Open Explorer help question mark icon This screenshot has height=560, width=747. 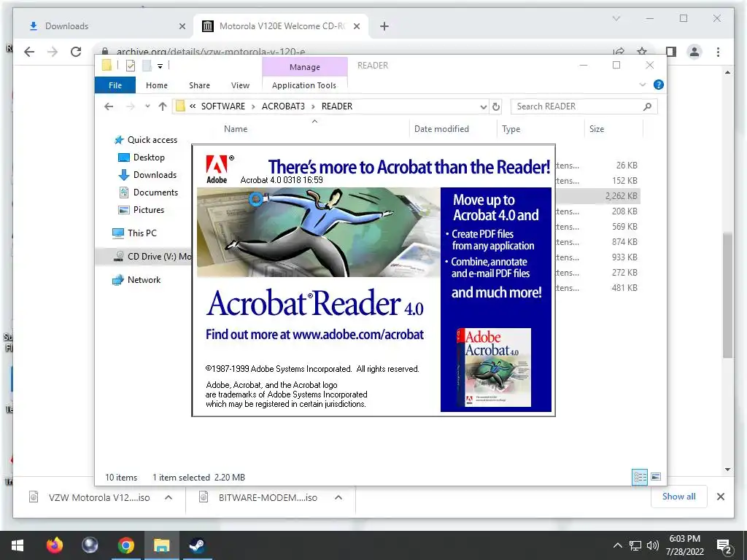click(x=659, y=85)
